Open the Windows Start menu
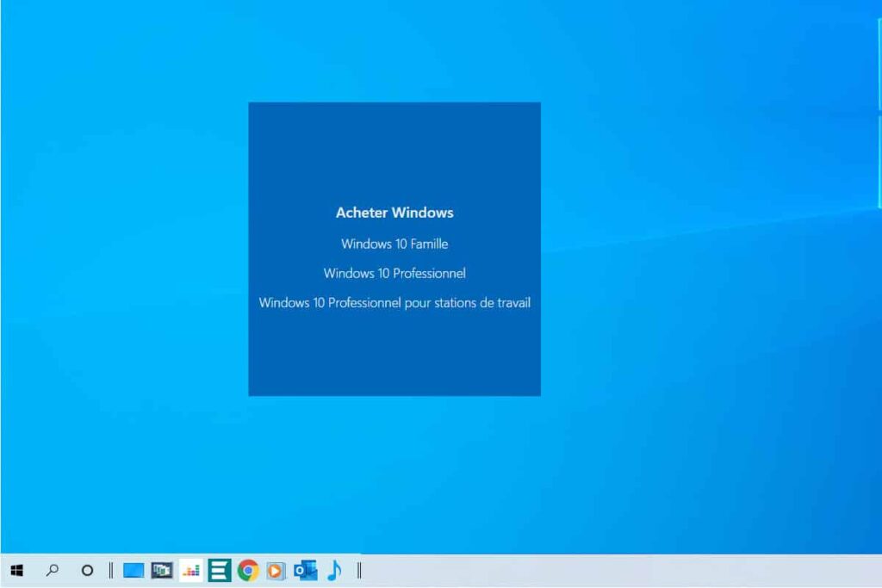 pyautogui.click(x=17, y=570)
